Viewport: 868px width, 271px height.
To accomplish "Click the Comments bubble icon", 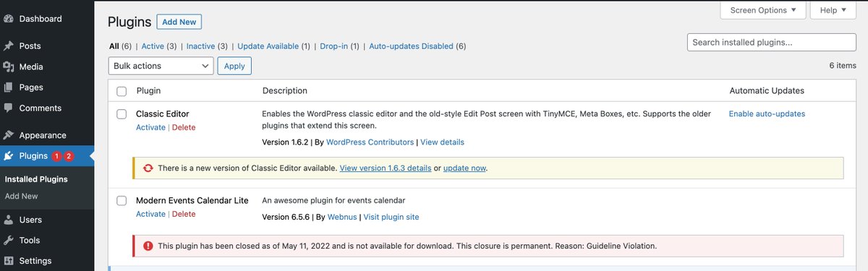I will pos(9,108).
